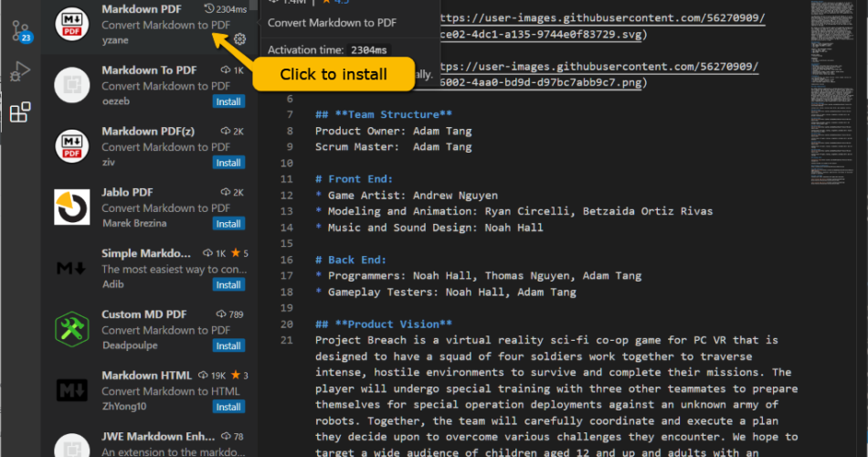Place cursor on Product Owner line

point(394,132)
